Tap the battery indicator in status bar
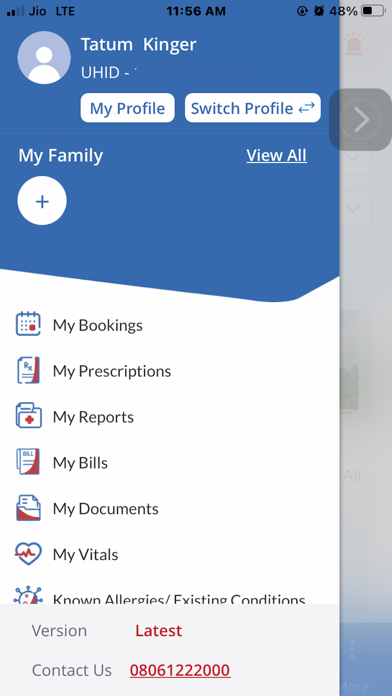The width and height of the screenshot is (392, 696). tap(373, 11)
